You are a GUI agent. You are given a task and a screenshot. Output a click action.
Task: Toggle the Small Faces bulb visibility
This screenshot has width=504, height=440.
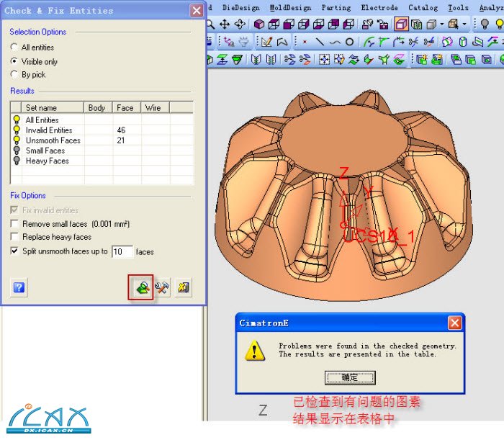17,150
